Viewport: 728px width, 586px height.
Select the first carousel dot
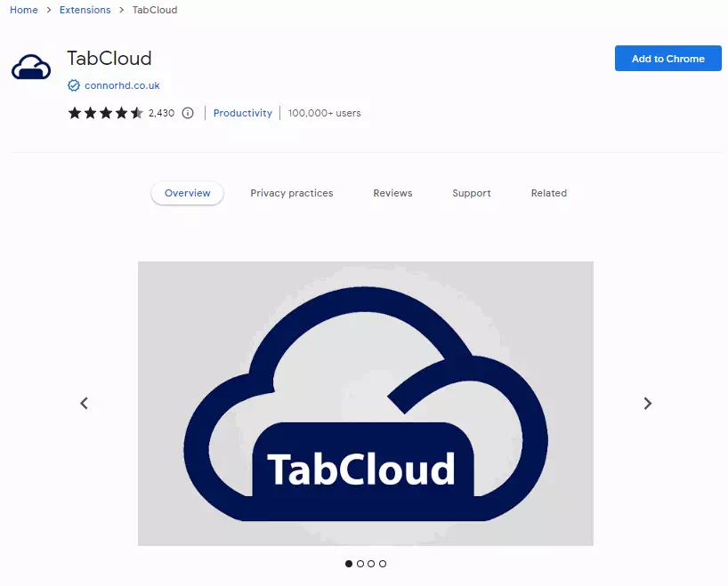(349, 564)
